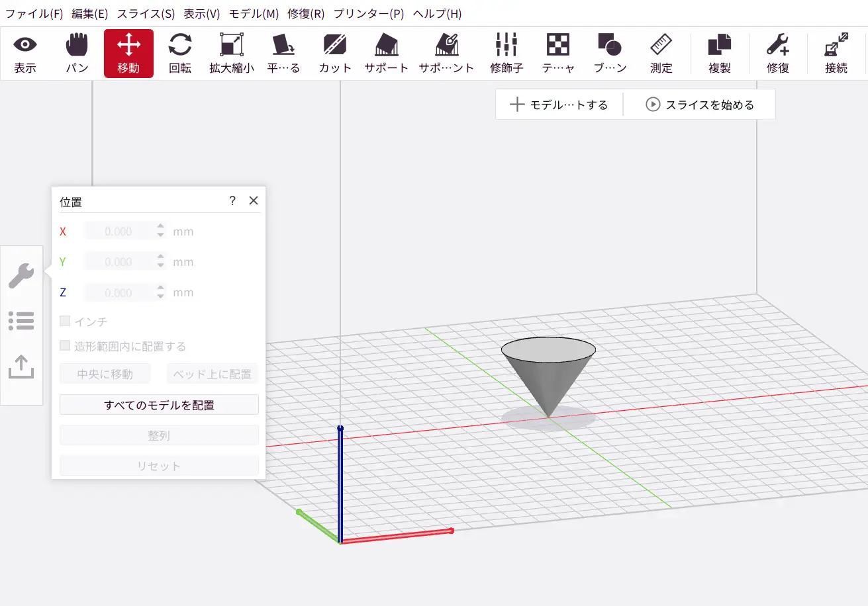Click スライスを始める button
Viewport: 868px width, 606px height.
700,105
